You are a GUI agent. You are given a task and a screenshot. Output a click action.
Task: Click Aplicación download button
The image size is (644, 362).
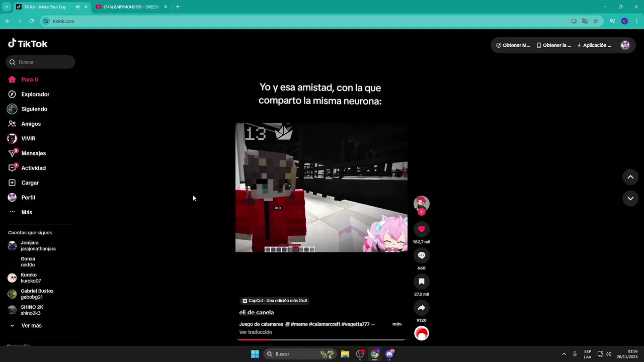click(594, 45)
